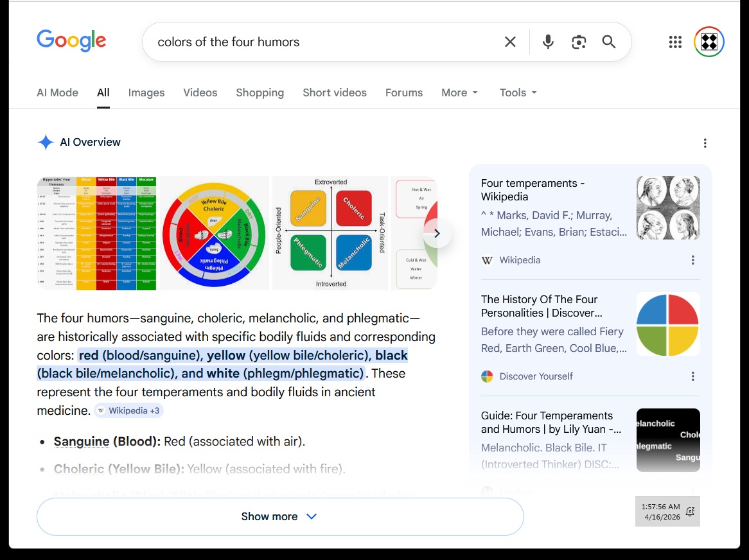Expand the More search filters dropdown
The image size is (749, 560).
point(460,92)
